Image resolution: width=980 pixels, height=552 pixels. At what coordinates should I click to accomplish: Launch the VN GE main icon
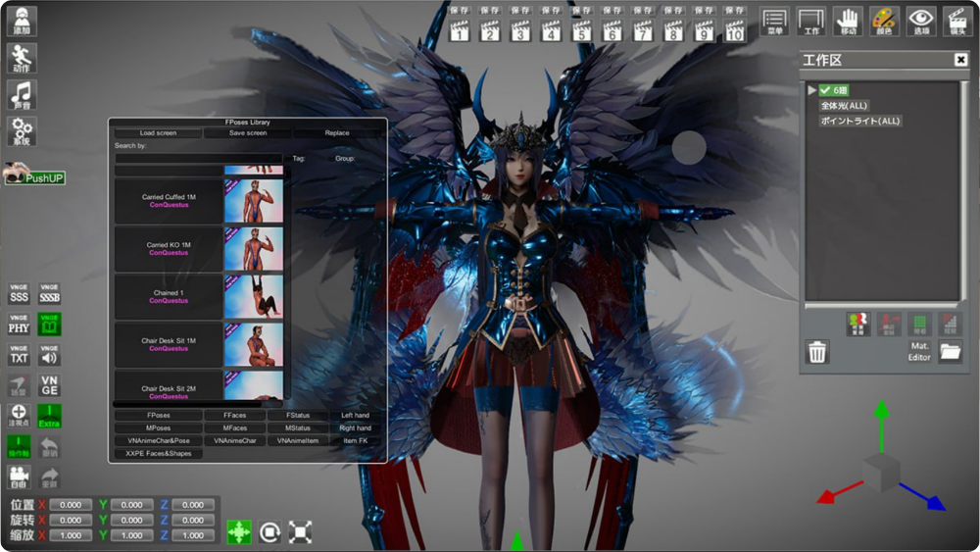pos(49,385)
